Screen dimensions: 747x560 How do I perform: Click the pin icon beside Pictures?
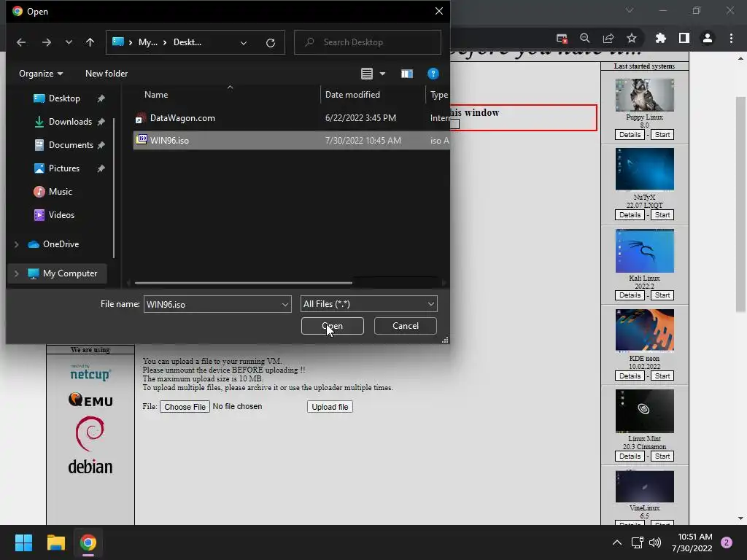click(x=101, y=168)
